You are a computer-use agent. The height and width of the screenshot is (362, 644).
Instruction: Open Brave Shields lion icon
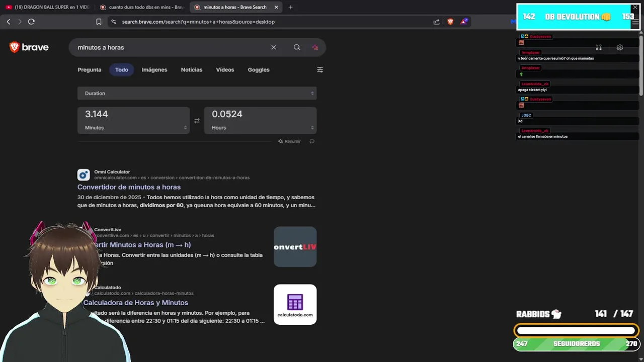click(x=450, y=22)
